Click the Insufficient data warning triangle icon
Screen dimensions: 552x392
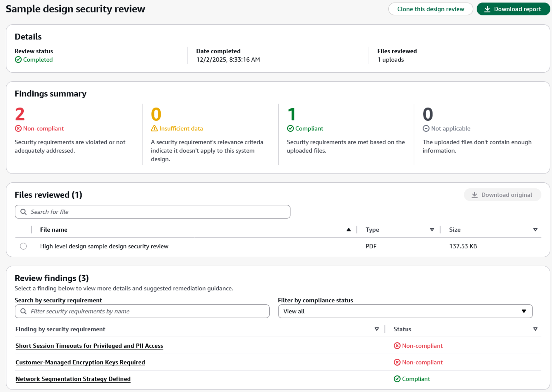[x=154, y=128]
